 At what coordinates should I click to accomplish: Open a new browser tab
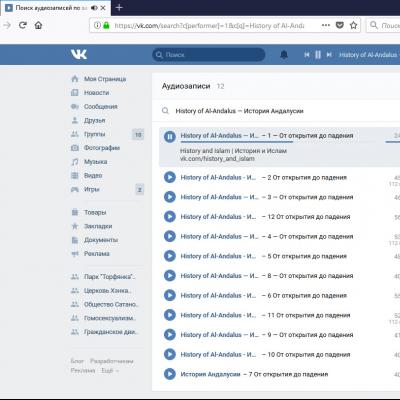pos(119,7)
